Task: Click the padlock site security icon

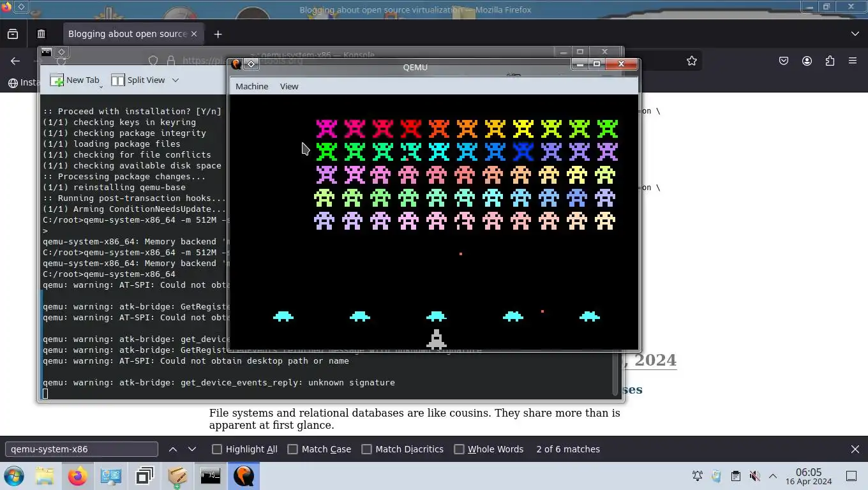Action: point(170,61)
